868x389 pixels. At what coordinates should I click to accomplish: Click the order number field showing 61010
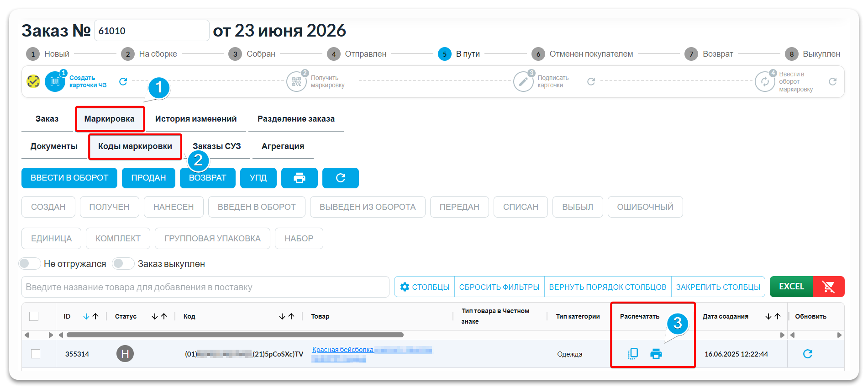tap(152, 31)
